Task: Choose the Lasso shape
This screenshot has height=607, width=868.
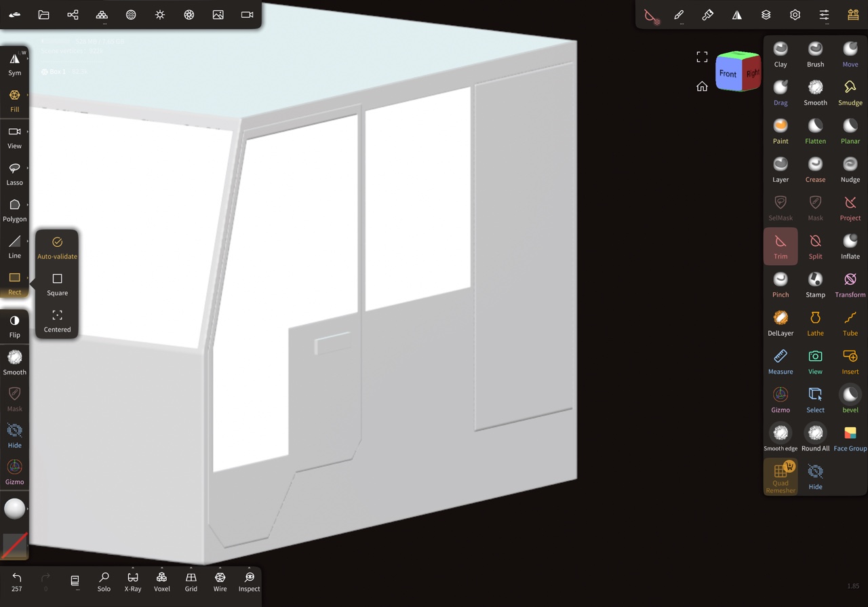Action: coord(14,174)
